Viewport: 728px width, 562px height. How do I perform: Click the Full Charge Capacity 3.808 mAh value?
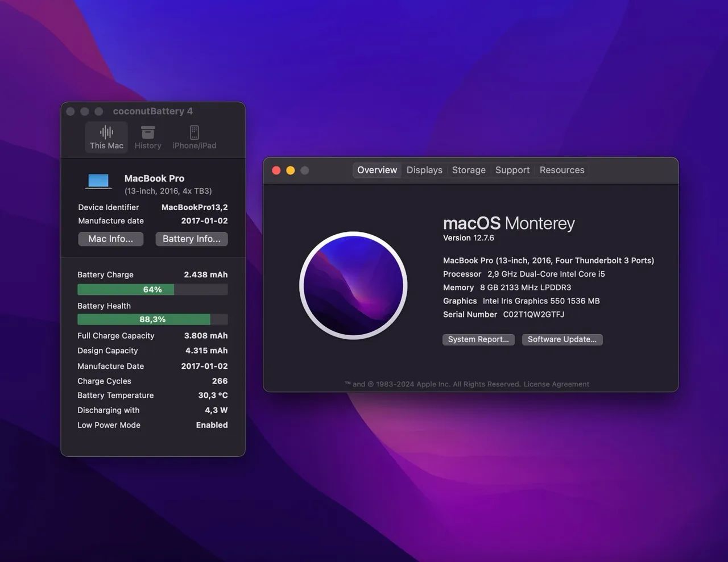[206, 336]
